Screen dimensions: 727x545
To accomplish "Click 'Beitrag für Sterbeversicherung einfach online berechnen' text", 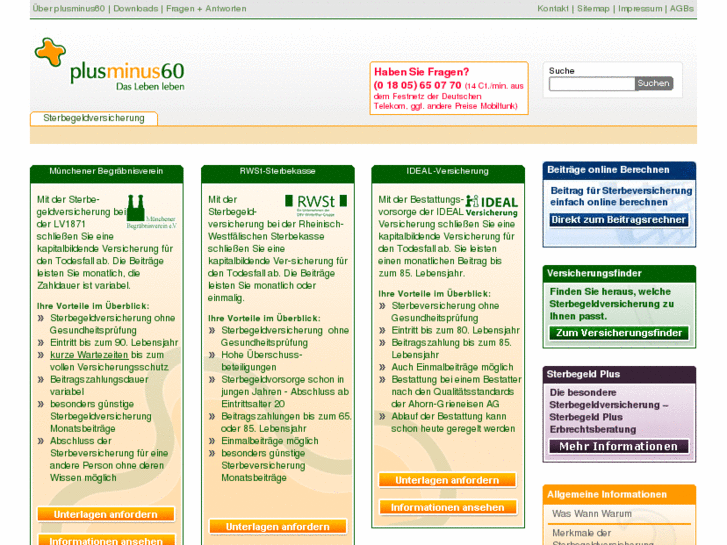I will click(x=621, y=197).
